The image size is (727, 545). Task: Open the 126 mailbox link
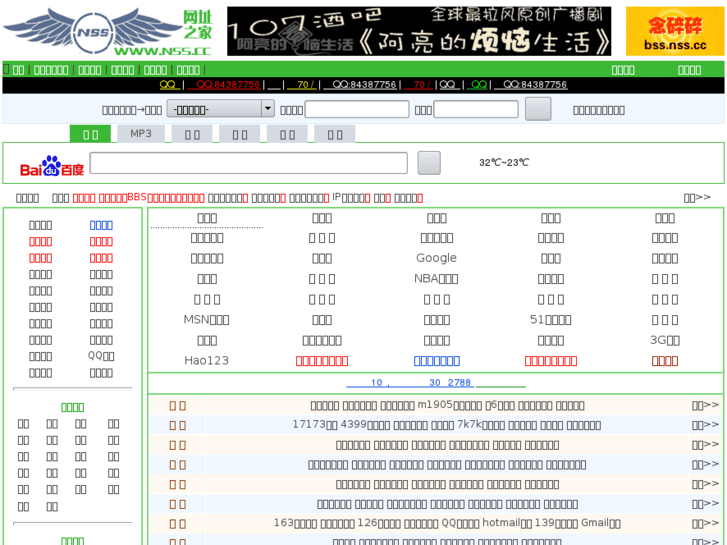tap(379, 523)
